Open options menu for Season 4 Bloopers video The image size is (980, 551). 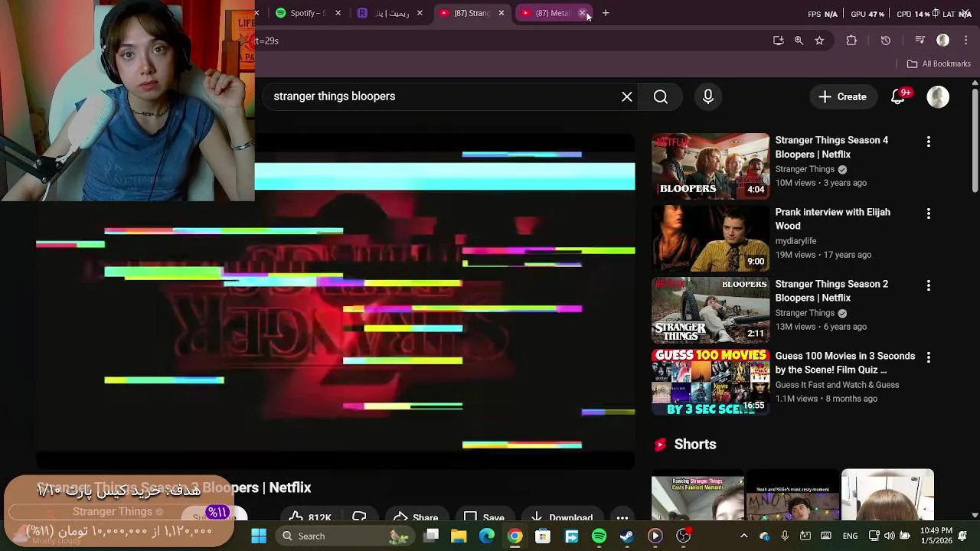click(x=929, y=142)
